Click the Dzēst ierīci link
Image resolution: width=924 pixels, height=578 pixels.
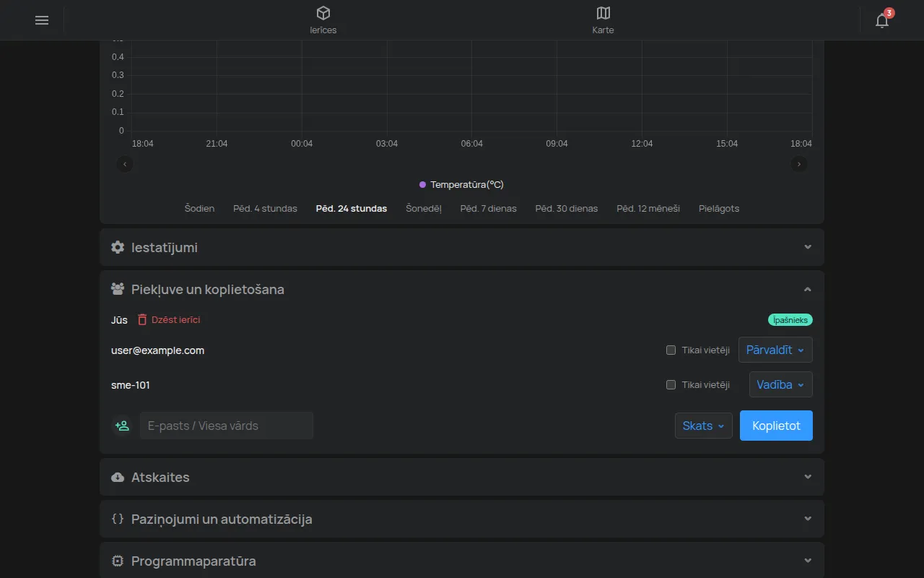(x=176, y=319)
